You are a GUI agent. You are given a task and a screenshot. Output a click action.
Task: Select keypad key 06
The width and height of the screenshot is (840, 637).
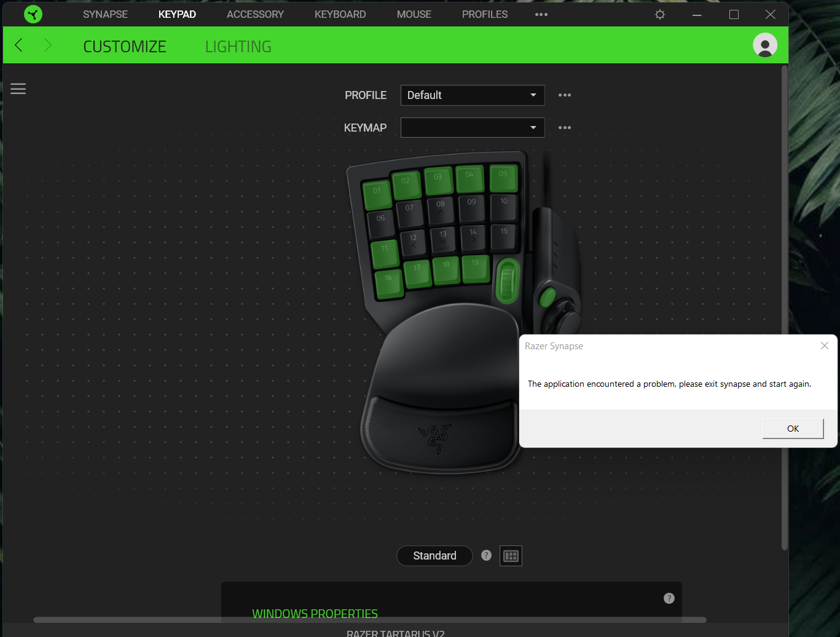[x=381, y=224]
